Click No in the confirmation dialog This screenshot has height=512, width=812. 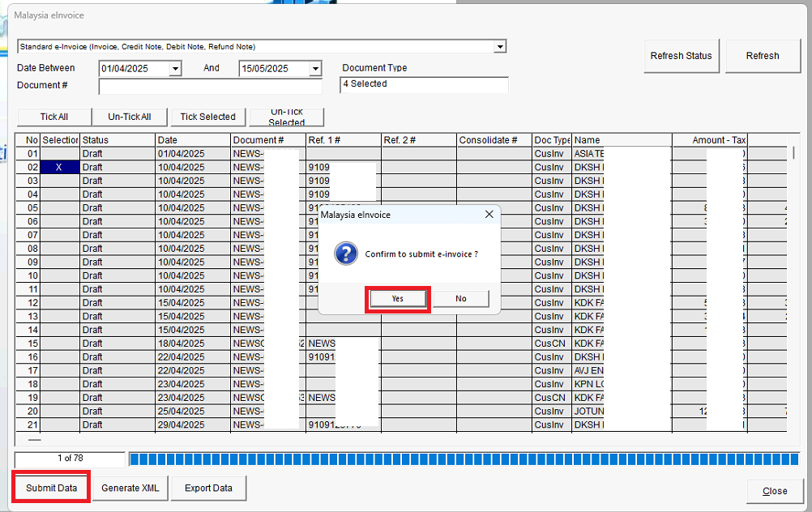pos(460,298)
